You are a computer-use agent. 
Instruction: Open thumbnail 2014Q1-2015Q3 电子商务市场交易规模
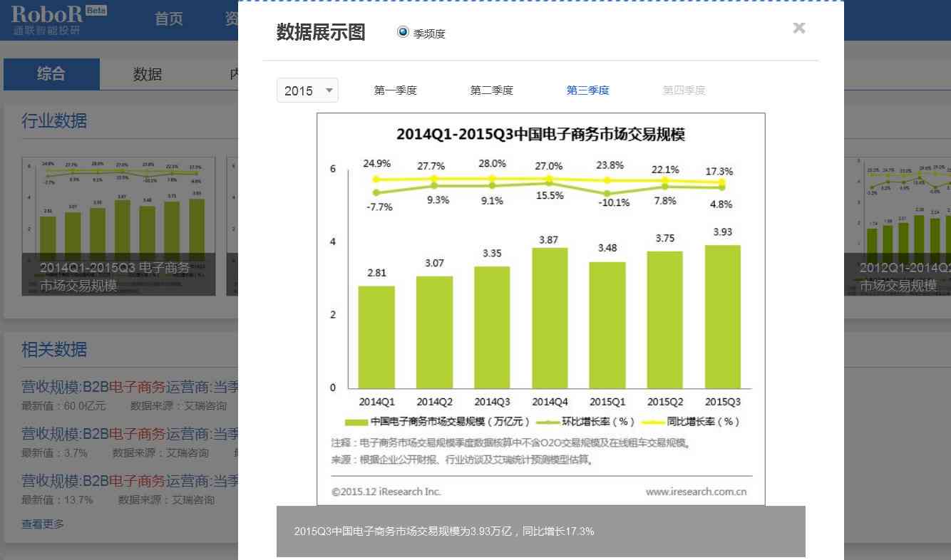[118, 227]
